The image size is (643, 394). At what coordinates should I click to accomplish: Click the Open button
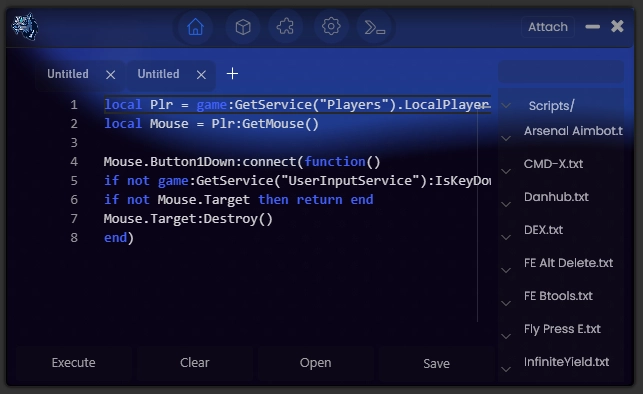(315, 363)
